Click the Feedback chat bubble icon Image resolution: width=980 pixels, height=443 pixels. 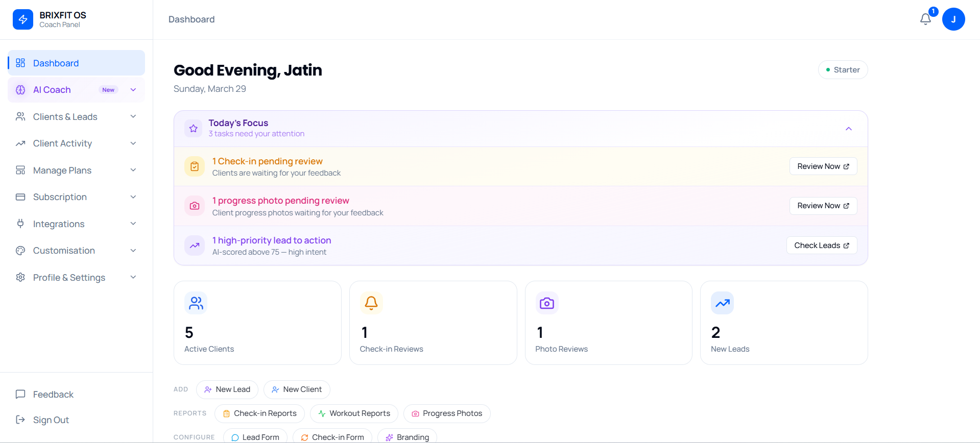pos(20,394)
